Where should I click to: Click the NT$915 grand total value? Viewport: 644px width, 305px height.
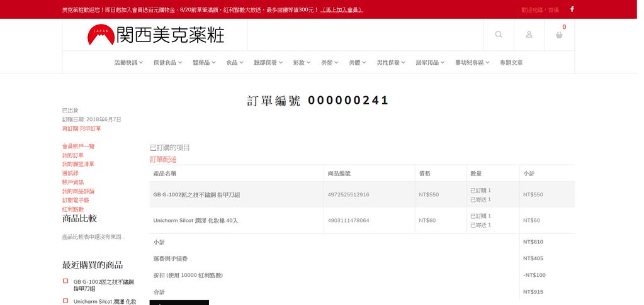[533, 292]
